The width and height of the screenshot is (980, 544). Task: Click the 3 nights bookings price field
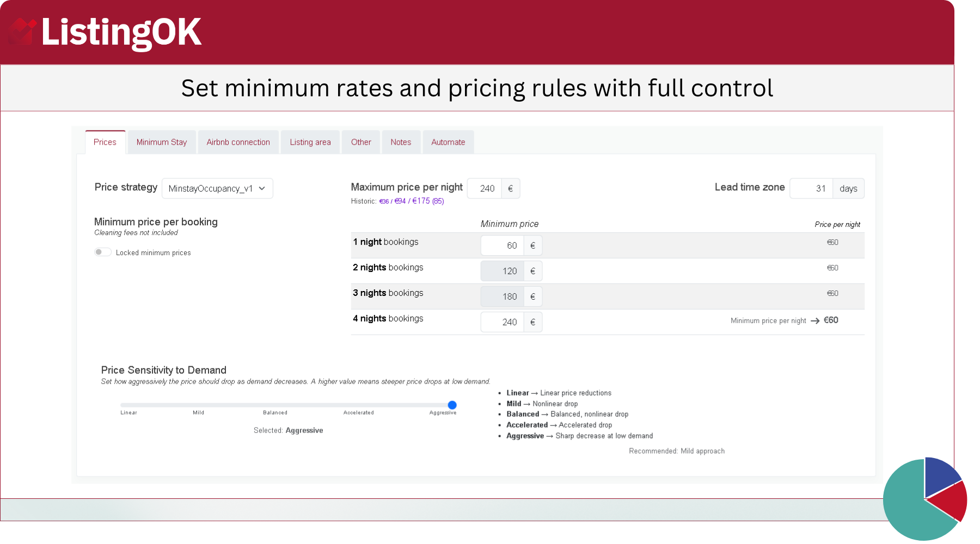(503, 296)
